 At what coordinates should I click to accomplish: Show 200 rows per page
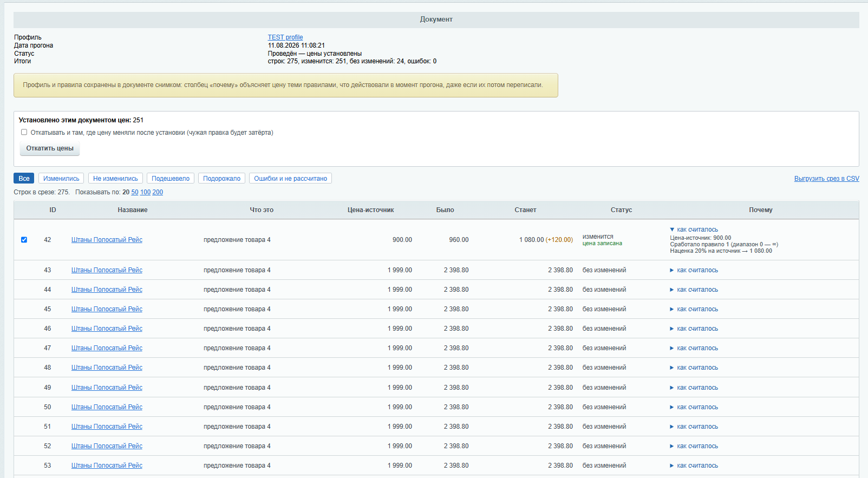pos(158,192)
